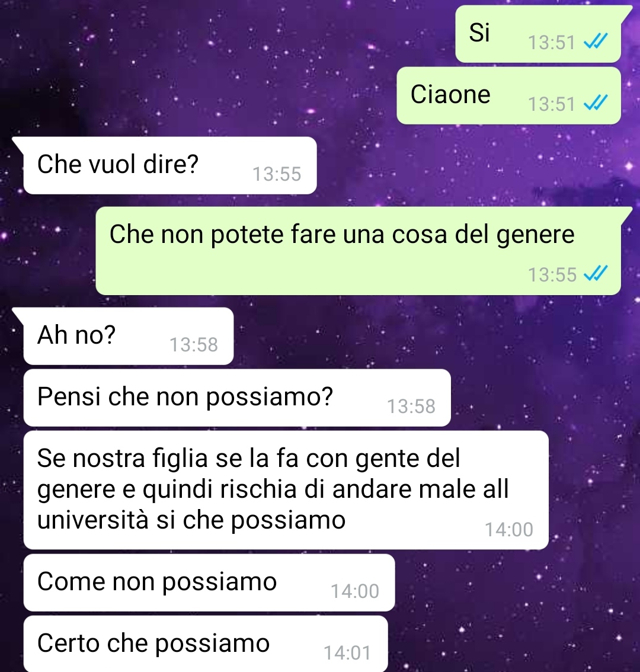Image resolution: width=640 pixels, height=672 pixels.
Task: Tap the 14:01 timestamp on last message
Action: [x=347, y=653]
